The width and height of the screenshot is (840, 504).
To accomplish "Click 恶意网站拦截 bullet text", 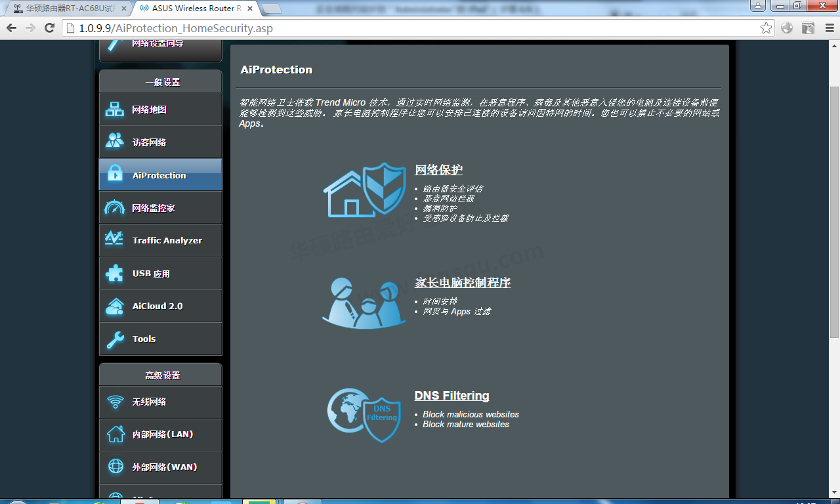I will tap(448, 199).
